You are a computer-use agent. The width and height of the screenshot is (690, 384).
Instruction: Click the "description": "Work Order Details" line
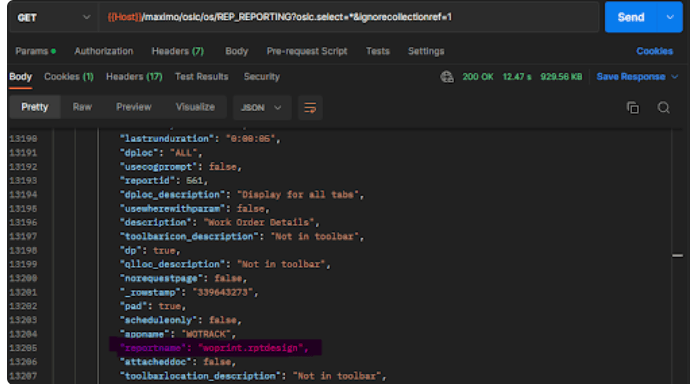coord(220,223)
